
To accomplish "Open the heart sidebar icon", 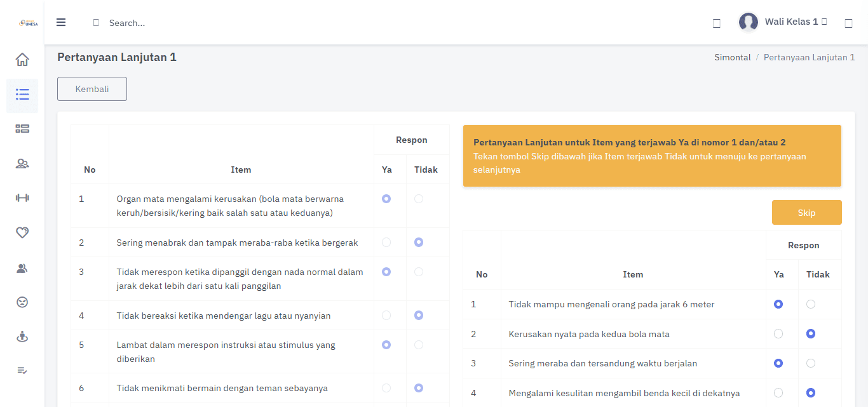I will click(22, 233).
